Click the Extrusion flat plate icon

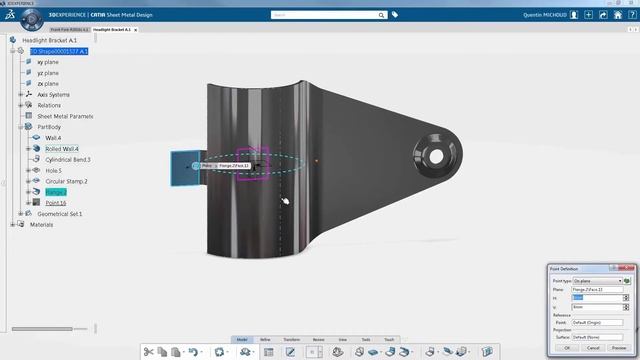pos(373,352)
